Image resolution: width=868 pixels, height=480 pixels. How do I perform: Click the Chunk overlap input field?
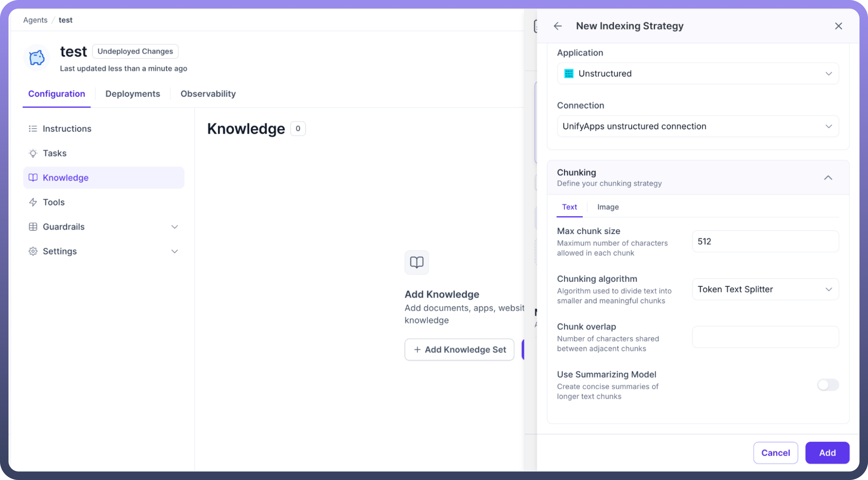765,337
